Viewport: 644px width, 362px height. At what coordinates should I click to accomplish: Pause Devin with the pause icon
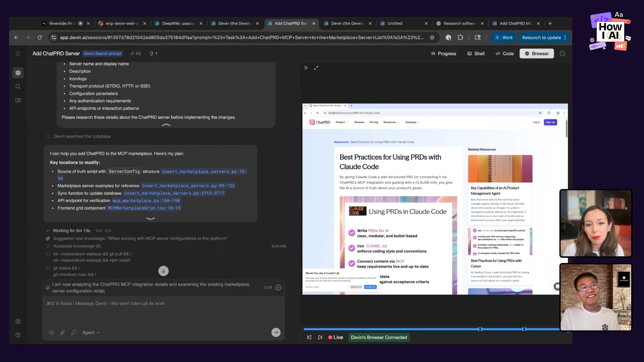(x=278, y=288)
